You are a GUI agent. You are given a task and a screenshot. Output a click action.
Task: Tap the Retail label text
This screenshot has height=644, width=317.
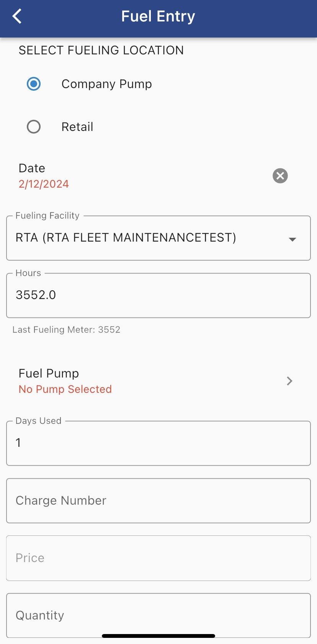[77, 127]
